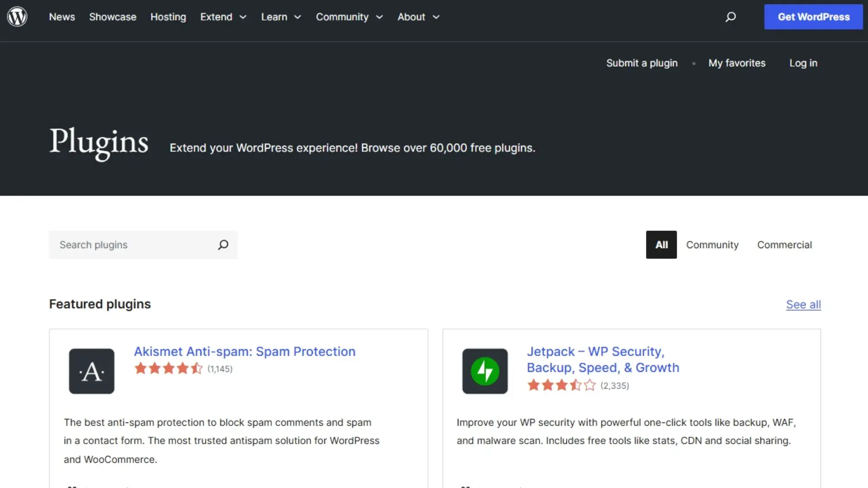868x488 pixels.
Task: Click Jetpack's star rating
Action: click(x=561, y=385)
